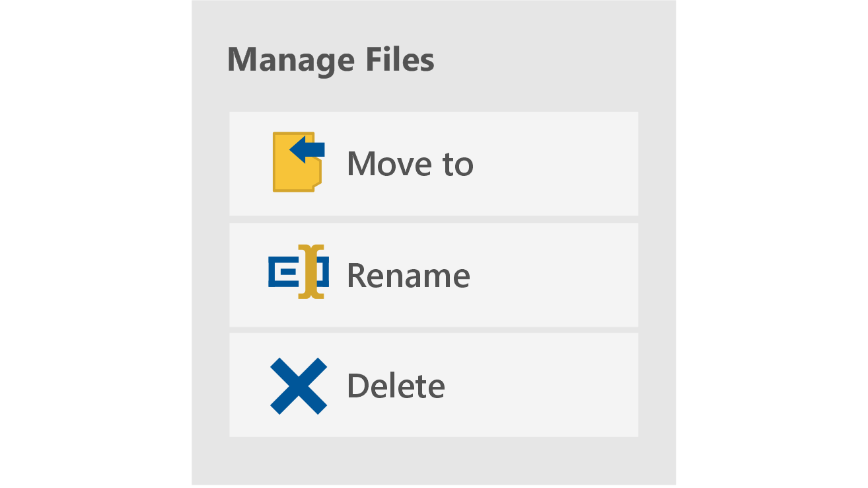Click empty space right of Rename label
Image resolution: width=868 pixels, height=488 pixels.
(x=555, y=275)
